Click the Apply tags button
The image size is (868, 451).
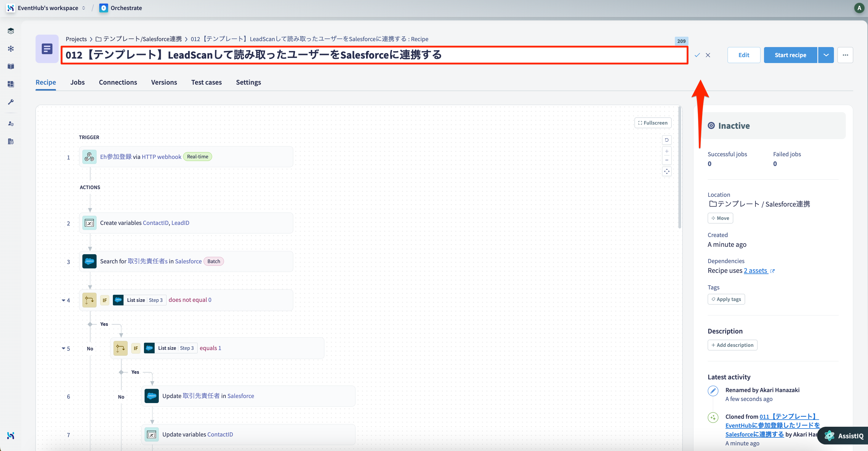[726, 299]
